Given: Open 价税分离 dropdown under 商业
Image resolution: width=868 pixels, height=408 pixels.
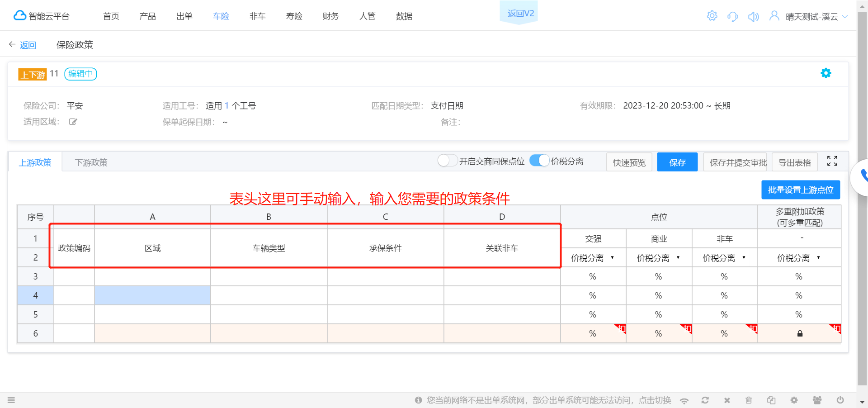Looking at the screenshot, I should click(659, 258).
